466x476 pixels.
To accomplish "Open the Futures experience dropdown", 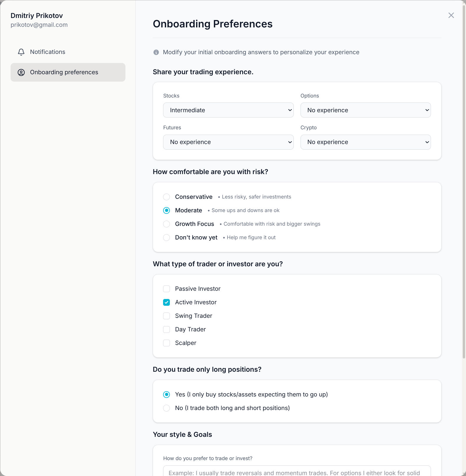I will coord(228,142).
